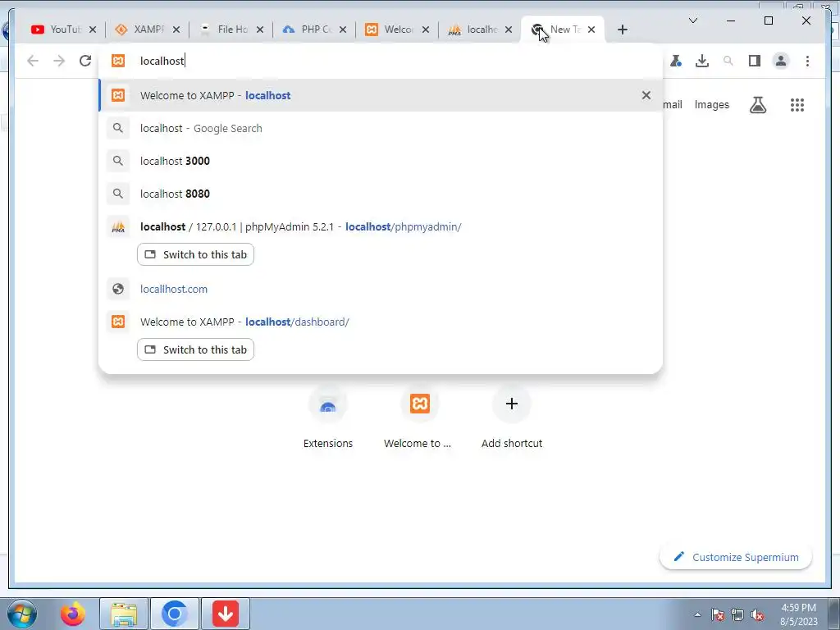Select the Welcome to XAMPP - localhost suggestion
This screenshot has width=840, height=630.
(381, 95)
